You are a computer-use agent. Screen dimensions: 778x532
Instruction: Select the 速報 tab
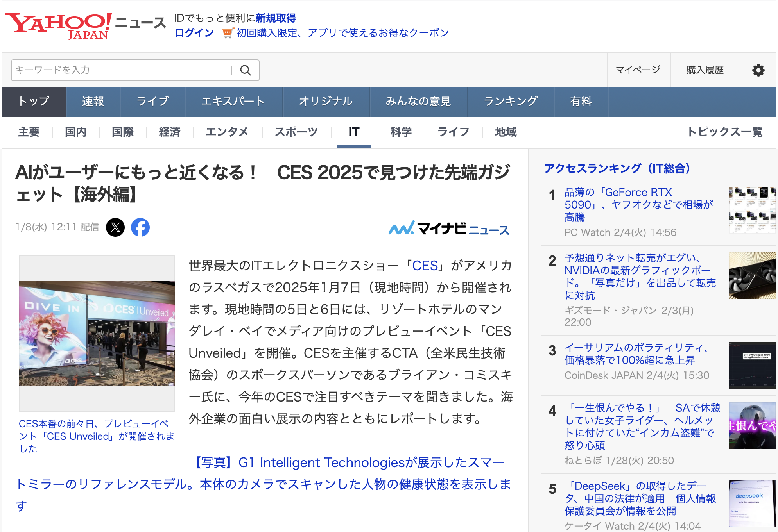point(93,102)
